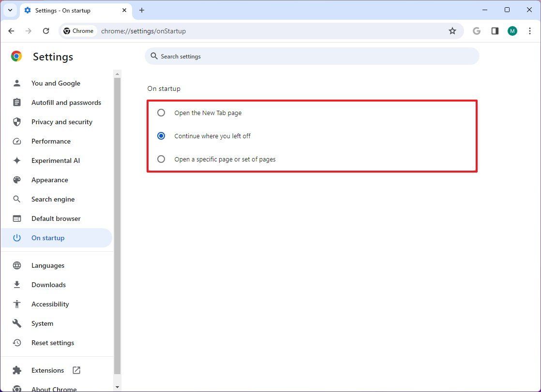Open the Experimental AI settings
Image resolution: width=541 pixels, height=392 pixels.
[x=56, y=160]
